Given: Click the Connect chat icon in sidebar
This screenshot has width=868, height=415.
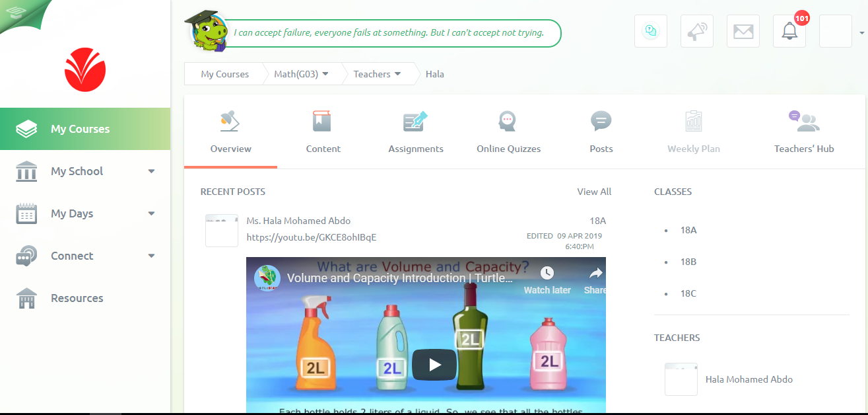Looking at the screenshot, I should (x=26, y=256).
